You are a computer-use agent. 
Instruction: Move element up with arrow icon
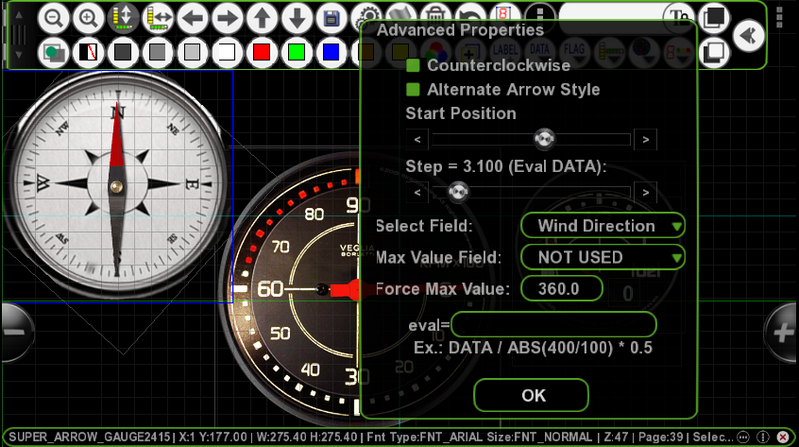tap(262, 18)
